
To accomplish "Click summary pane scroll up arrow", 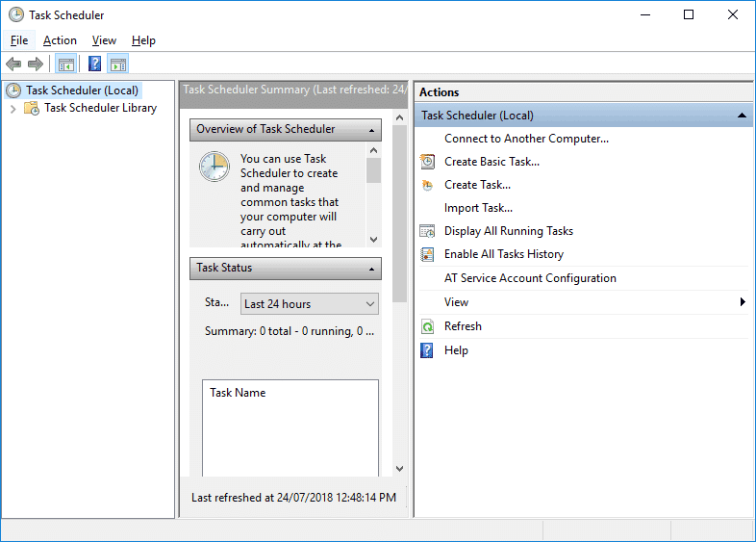I will pos(399,117).
